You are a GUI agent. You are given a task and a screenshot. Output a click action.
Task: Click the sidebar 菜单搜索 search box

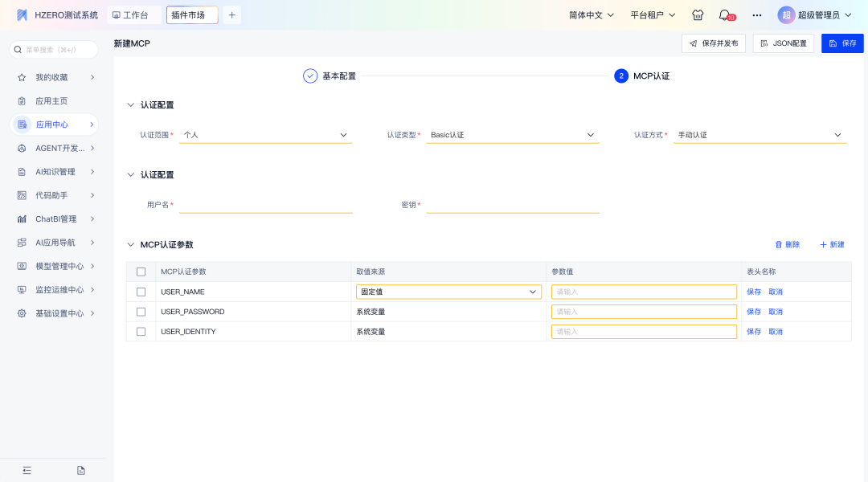click(54, 50)
